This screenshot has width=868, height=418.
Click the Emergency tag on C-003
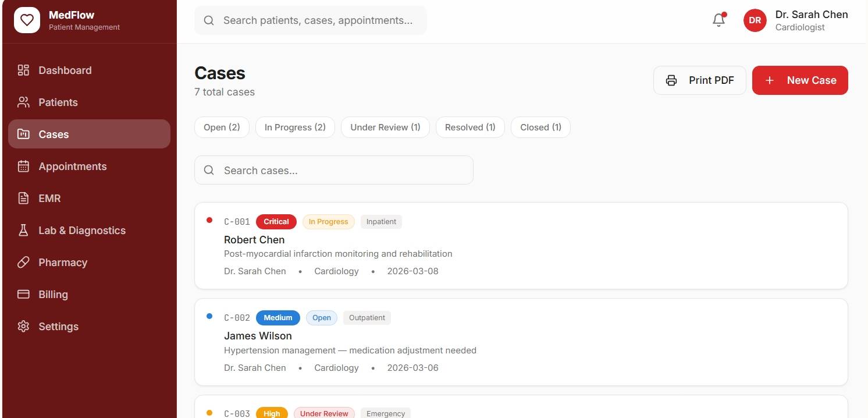point(386,413)
